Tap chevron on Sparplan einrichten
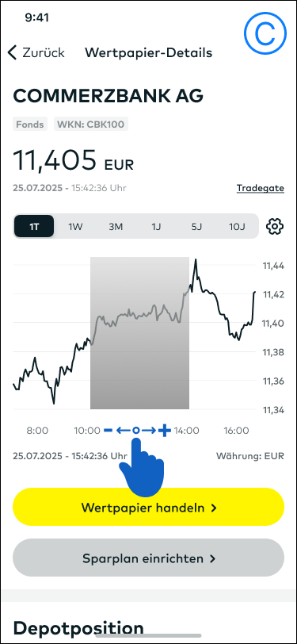The image size is (297, 644). click(212, 559)
